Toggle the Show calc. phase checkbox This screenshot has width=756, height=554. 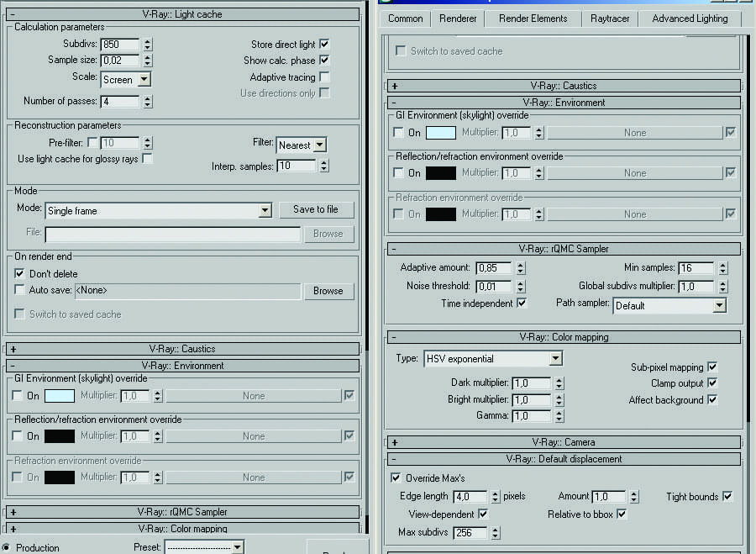pos(324,60)
